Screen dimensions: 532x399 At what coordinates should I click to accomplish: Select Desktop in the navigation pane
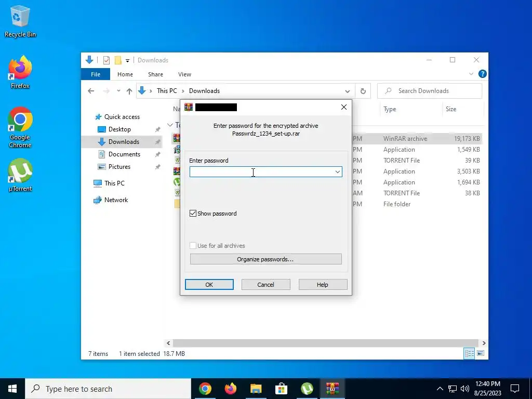coord(119,129)
